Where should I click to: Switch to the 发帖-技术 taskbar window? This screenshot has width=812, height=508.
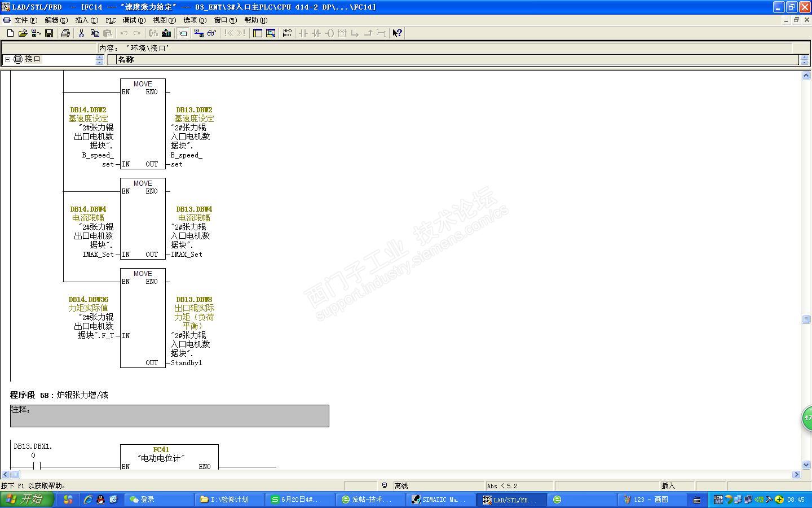tap(370, 500)
